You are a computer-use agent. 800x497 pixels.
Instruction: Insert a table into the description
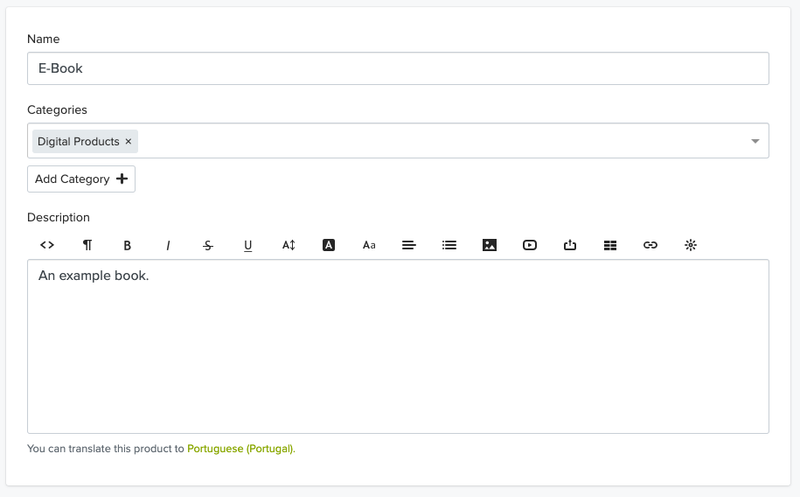tap(610, 245)
